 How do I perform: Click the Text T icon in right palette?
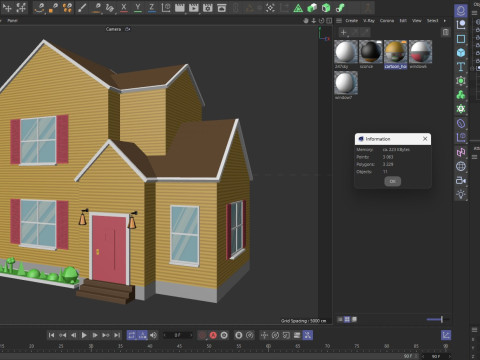pos(461,67)
